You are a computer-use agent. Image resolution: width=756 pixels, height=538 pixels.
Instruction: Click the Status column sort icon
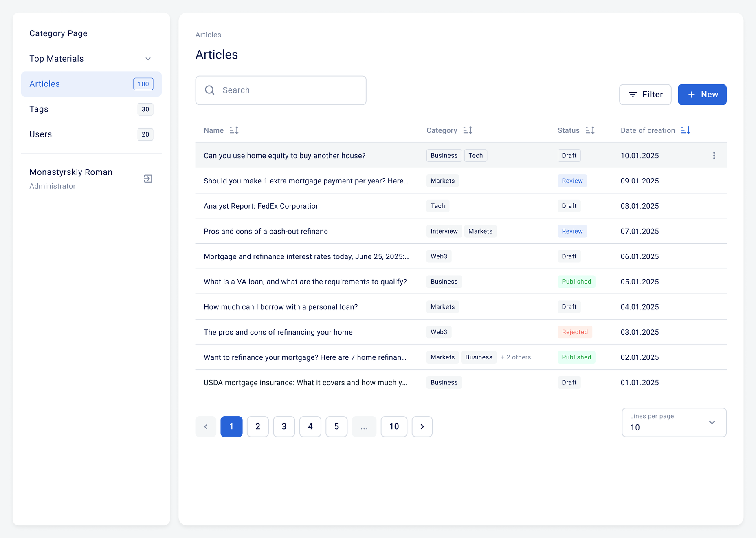590,130
